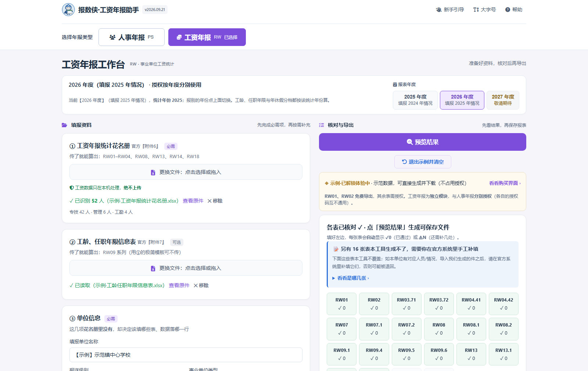The height and width of the screenshot is (371, 588).
Task: Open the RW04.42 table tile
Action: [503, 304]
